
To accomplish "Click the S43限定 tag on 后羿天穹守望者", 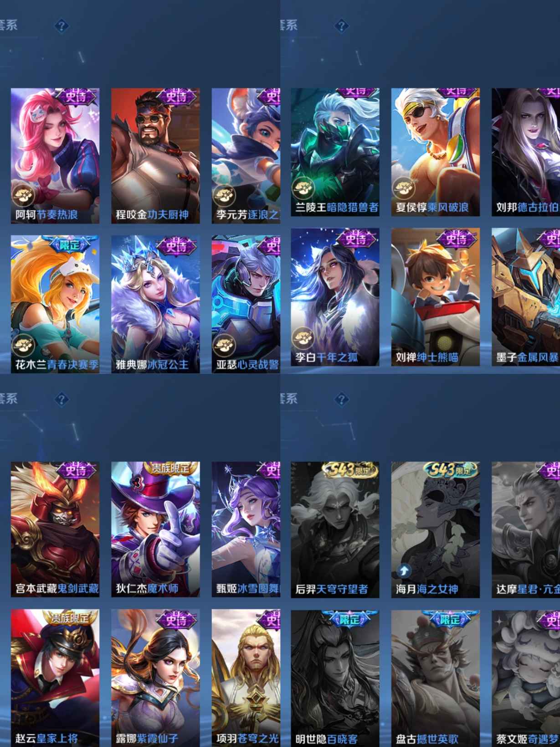I will coord(350,470).
